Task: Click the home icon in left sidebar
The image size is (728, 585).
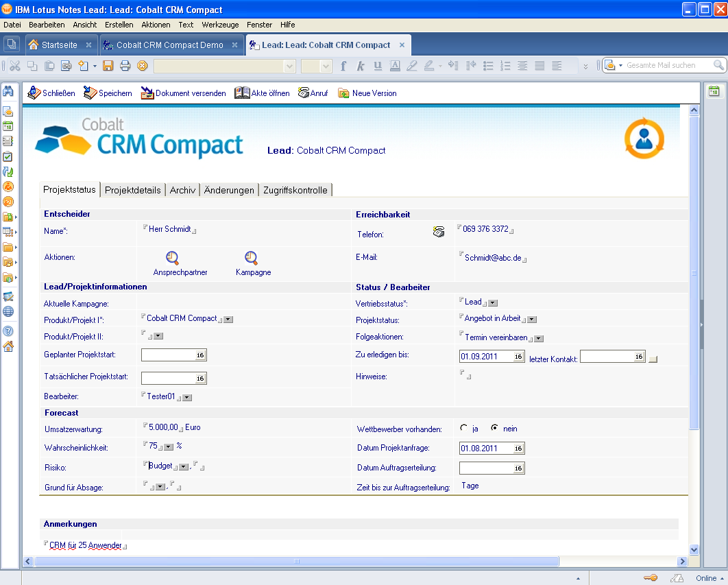Action: [8, 346]
